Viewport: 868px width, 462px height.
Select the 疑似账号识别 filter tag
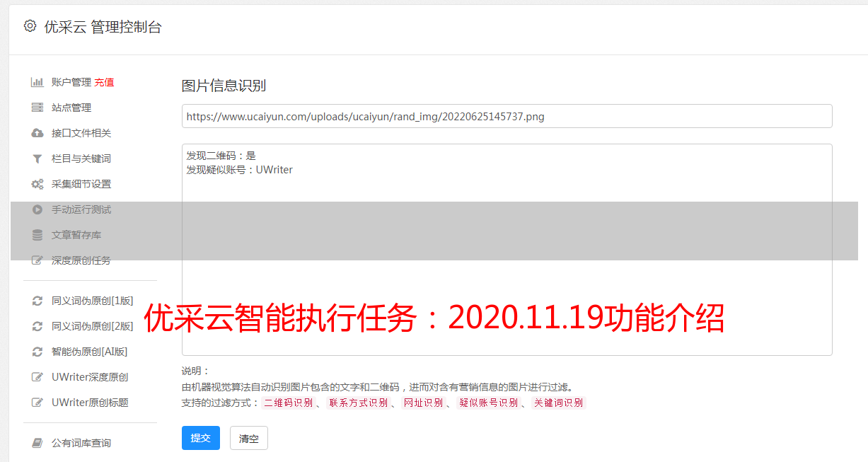488,403
